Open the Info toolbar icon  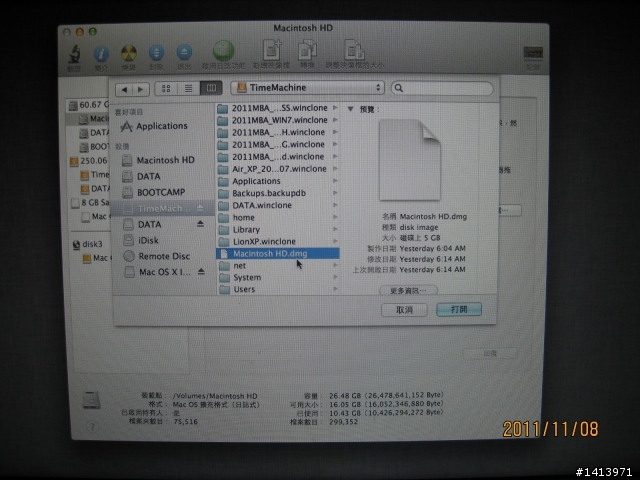pos(101,54)
